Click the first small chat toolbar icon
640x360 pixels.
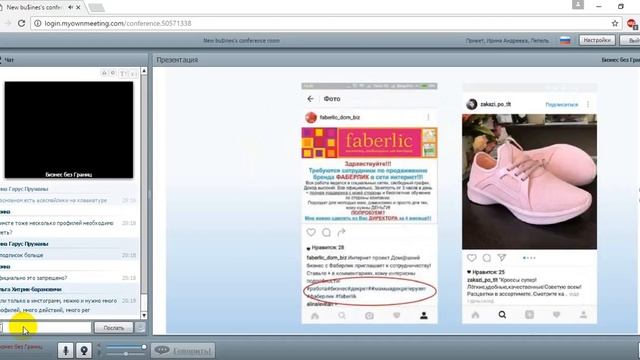(x=104, y=73)
